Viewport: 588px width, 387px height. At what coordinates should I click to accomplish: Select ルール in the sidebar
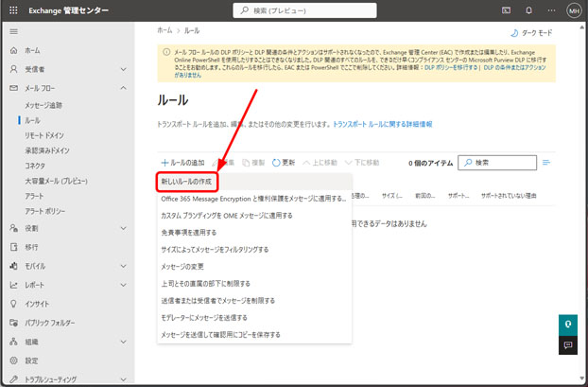(33, 120)
